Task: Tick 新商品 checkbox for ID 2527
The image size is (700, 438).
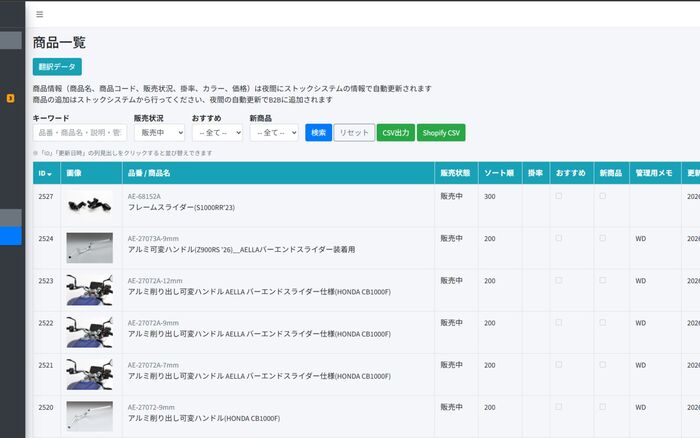Action: tap(602, 196)
